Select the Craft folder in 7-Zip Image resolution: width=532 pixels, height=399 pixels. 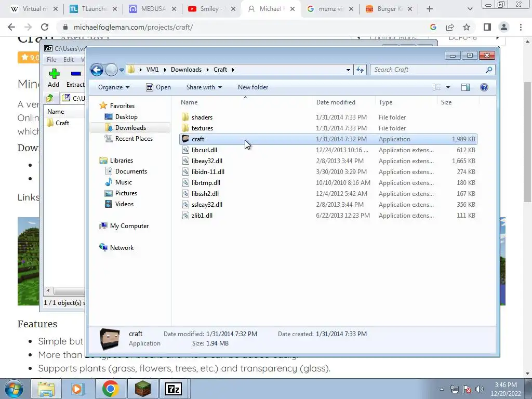coord(58,123)
